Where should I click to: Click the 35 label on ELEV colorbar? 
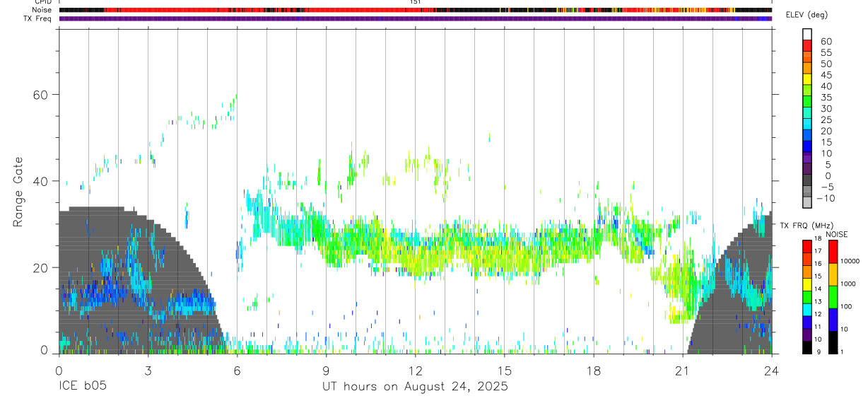tap(826, 98)
